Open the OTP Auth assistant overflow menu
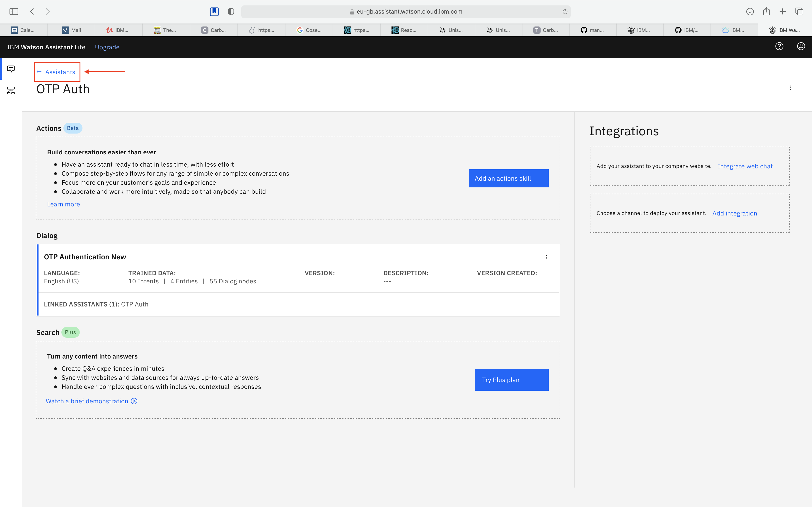 click(x=790, y=88)
